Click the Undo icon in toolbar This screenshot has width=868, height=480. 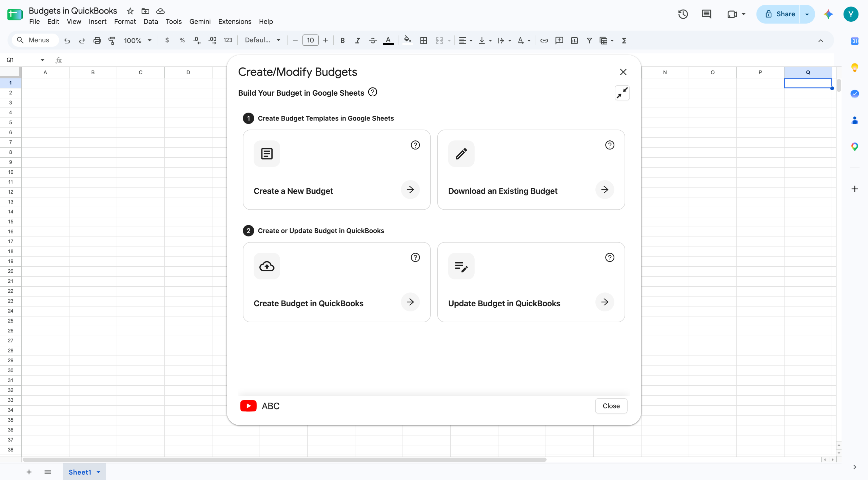pos(67,40)
